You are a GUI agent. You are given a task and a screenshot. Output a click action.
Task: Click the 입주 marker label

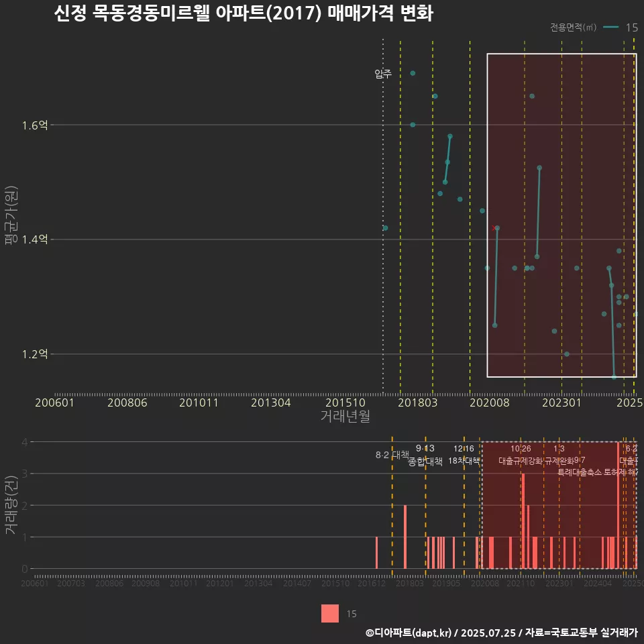click(383, 74)
